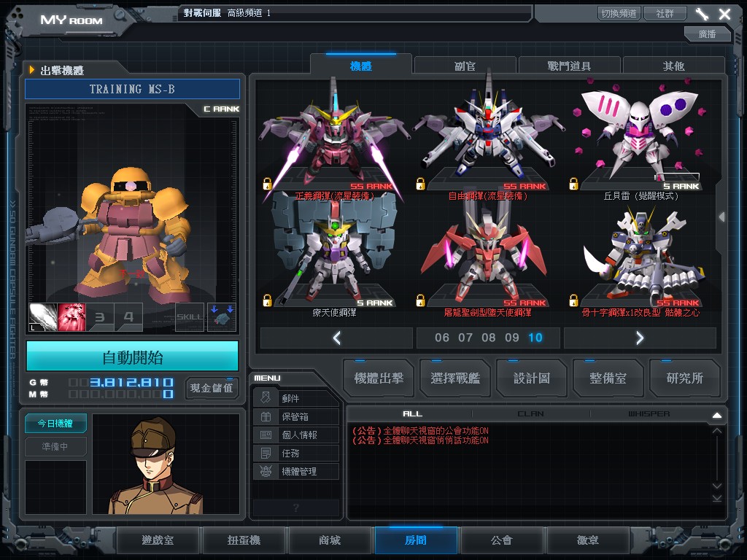Screen dimensions: 747x560
Task: Toggle the 準備中 status button
Action: (x=55, y=446)
